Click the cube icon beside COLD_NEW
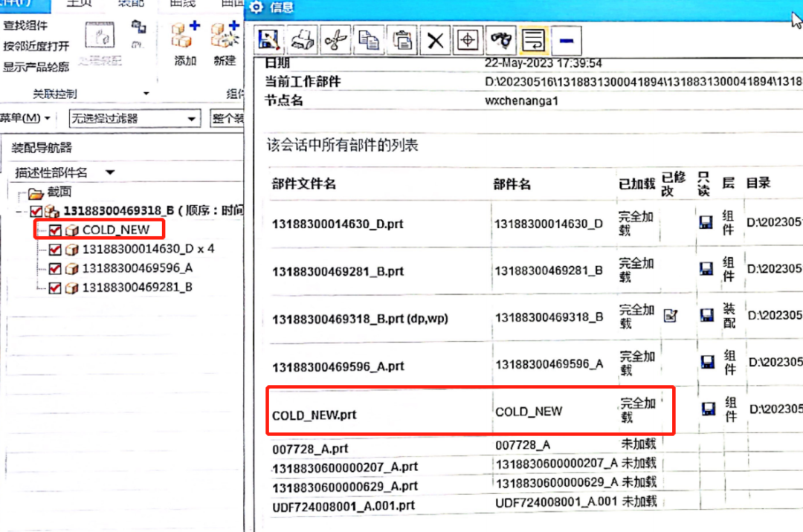 click(x=71, y=230)
